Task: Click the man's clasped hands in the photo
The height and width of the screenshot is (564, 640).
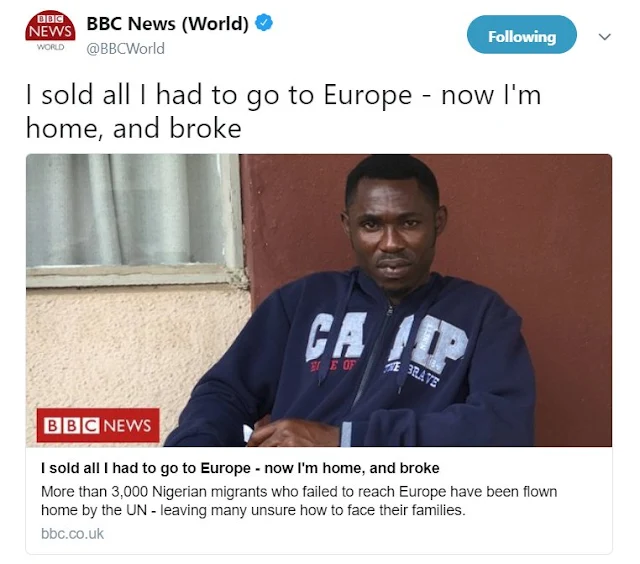Action: pyautogui.click(x=296, y=433)
